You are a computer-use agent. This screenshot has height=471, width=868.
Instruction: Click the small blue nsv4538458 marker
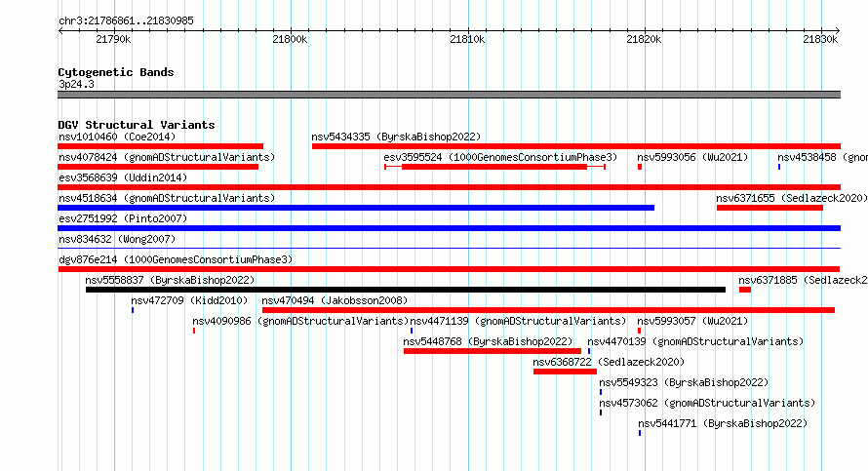(x=779, y=167)
